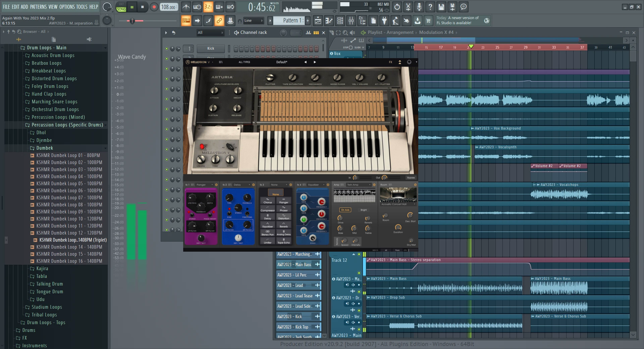
Task: Open the shopping cart content library icon
Action: [x=428, y=21]
